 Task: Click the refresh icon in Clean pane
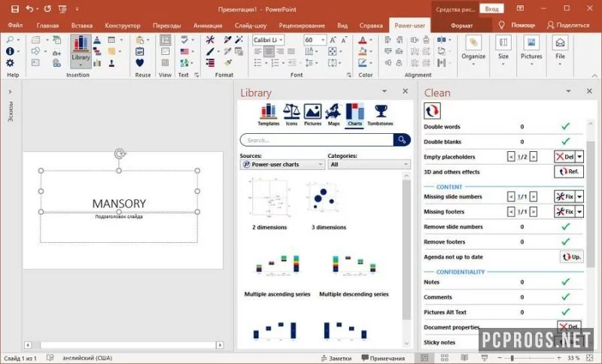432,111
